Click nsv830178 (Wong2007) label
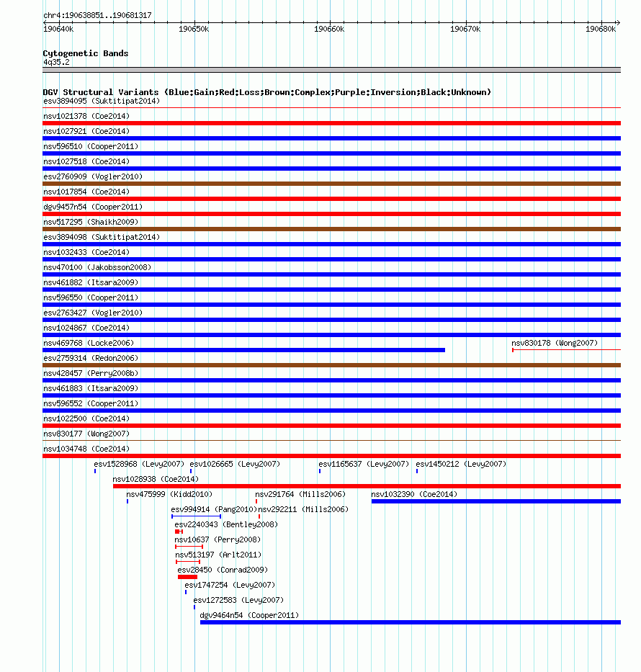 click(x=555, y=344)
